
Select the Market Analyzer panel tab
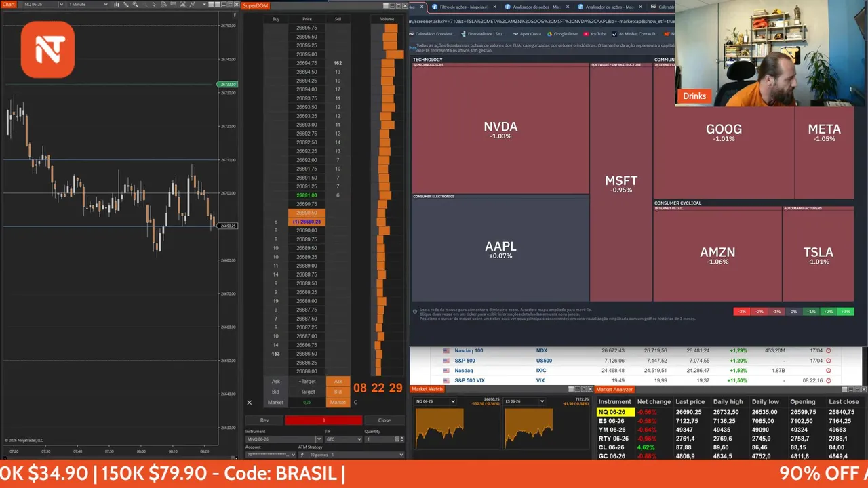(x=614, y=389)
